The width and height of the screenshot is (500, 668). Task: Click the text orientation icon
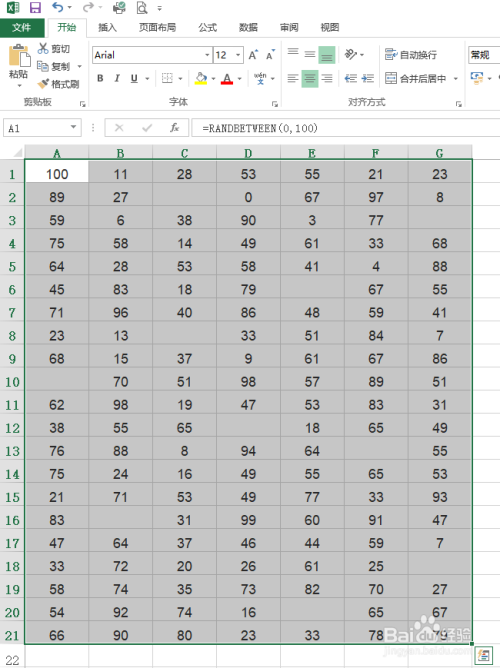(x=351, y=55)
